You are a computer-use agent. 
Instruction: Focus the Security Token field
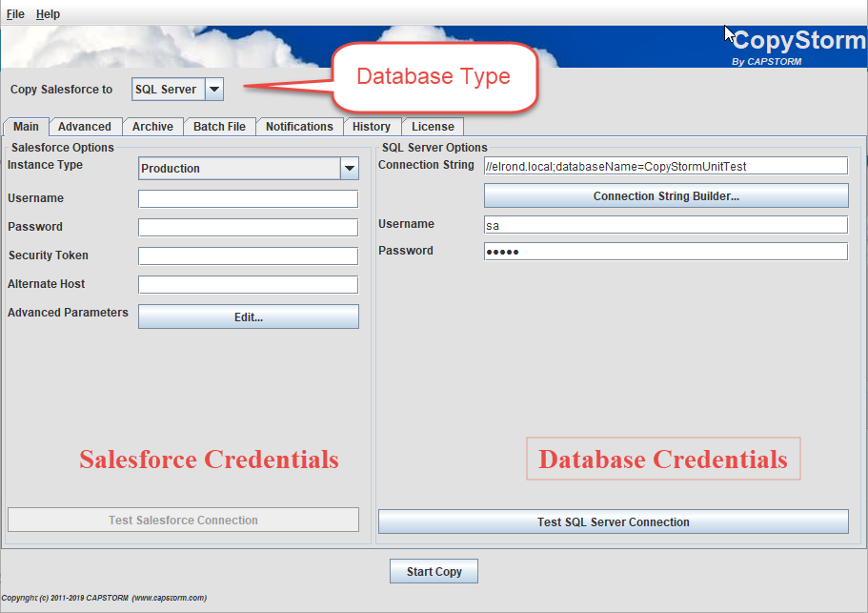point(248,255)
